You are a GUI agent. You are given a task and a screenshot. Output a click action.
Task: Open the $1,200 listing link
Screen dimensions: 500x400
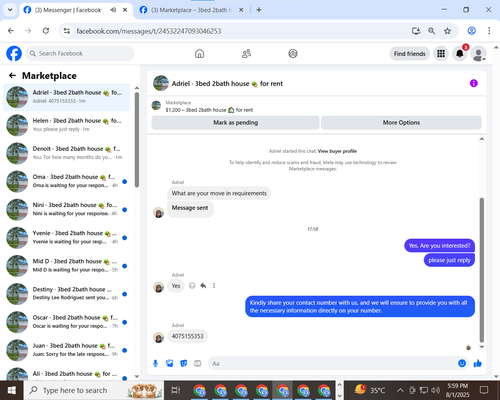tap(209, 110)
